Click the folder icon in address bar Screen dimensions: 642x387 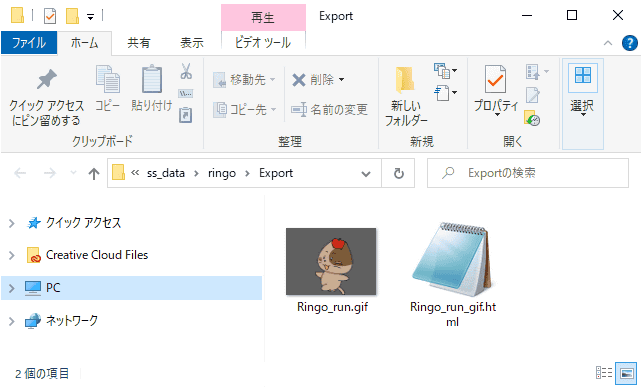click(118, 173)
